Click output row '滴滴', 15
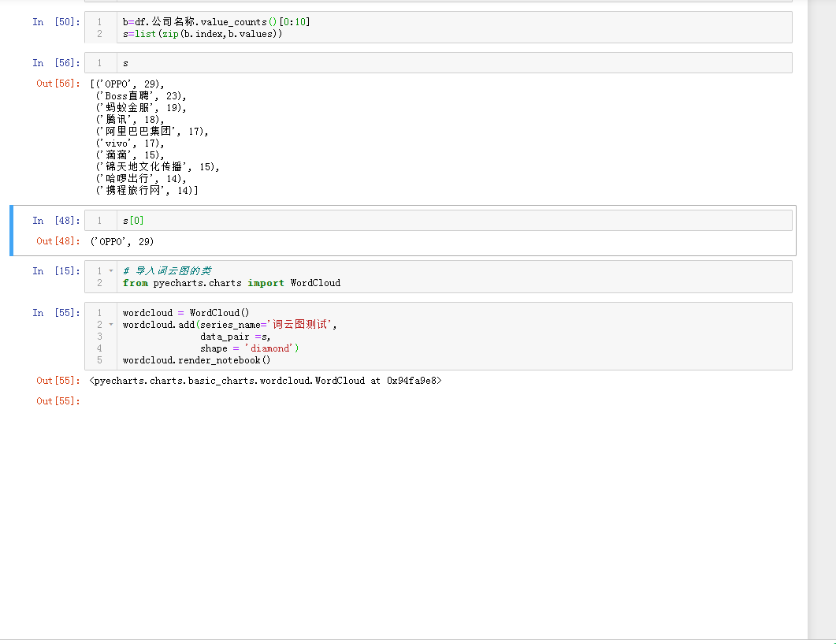This screenshot has height=644, width=836. 130,154
